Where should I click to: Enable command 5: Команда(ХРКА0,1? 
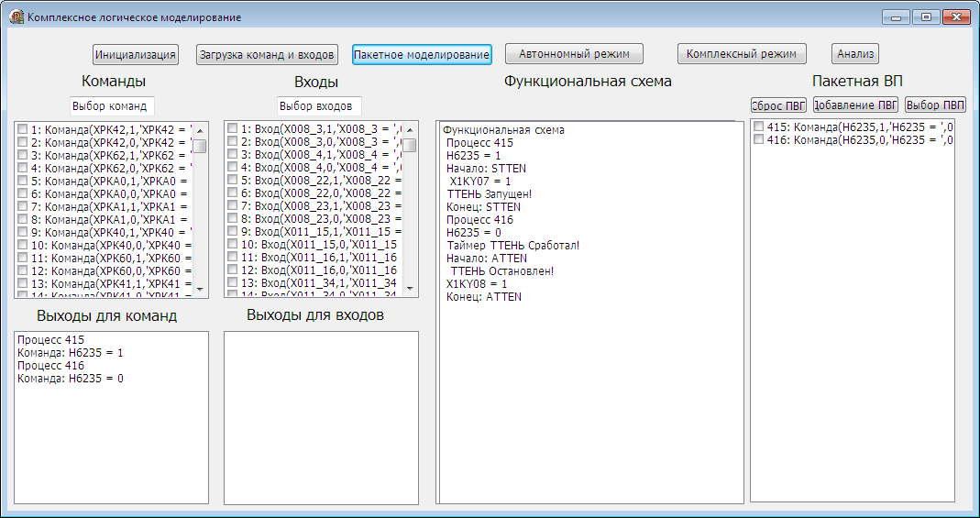click(x=23, y=180)
